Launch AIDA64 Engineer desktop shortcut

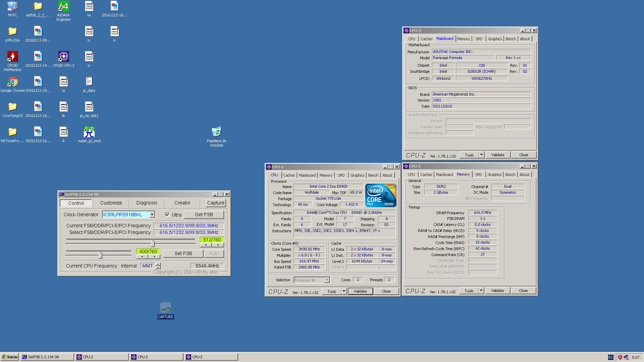pos(63,11)
